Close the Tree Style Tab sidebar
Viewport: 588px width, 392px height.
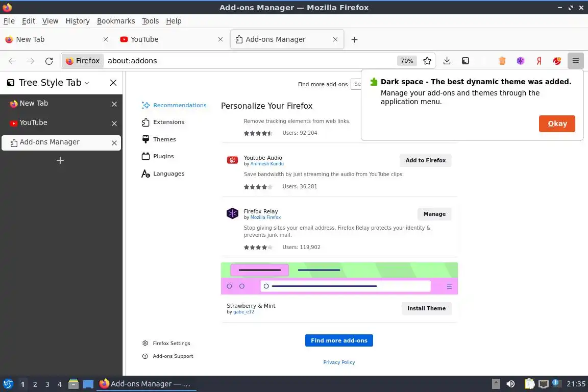click(113, 83)
